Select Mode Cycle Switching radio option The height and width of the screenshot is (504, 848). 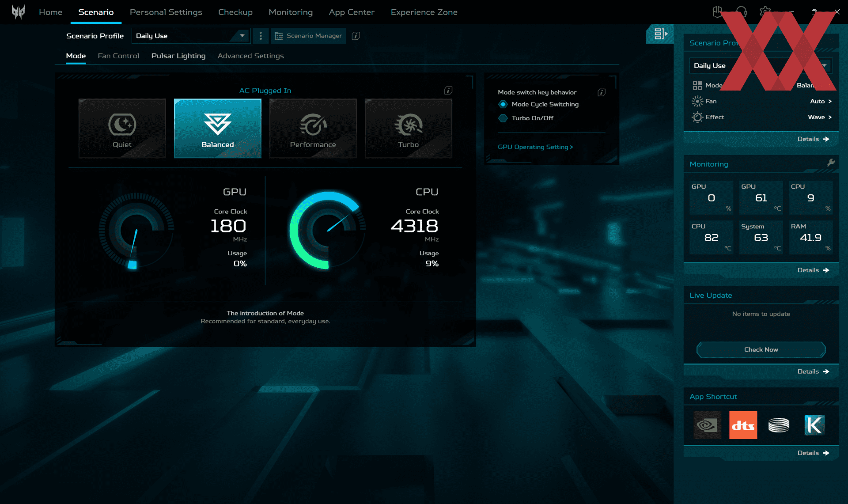coord(503,104)
